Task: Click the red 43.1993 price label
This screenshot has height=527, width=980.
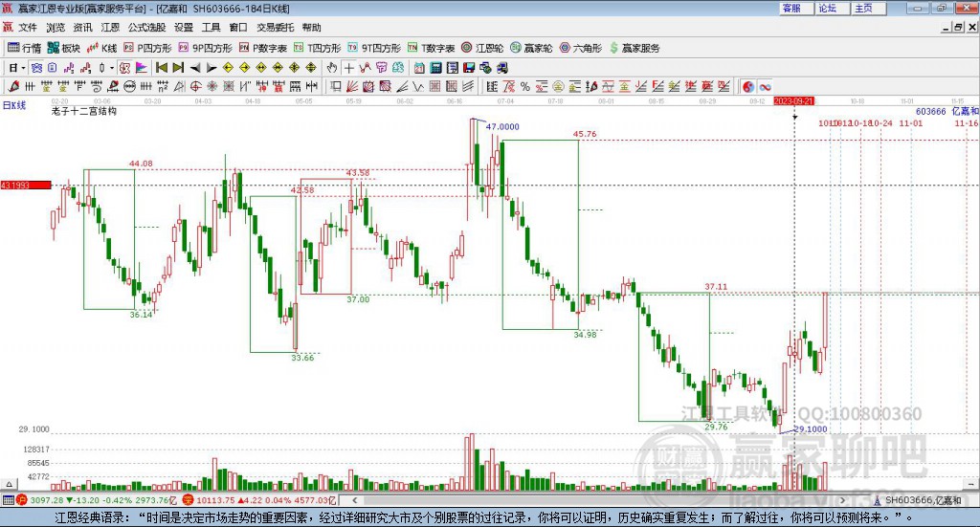Action: click(26, 186)
